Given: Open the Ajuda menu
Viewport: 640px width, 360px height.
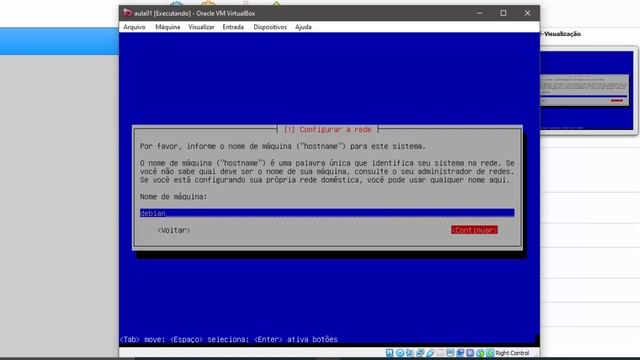Looking at the screenshot, I should click(x=303, y=27).
